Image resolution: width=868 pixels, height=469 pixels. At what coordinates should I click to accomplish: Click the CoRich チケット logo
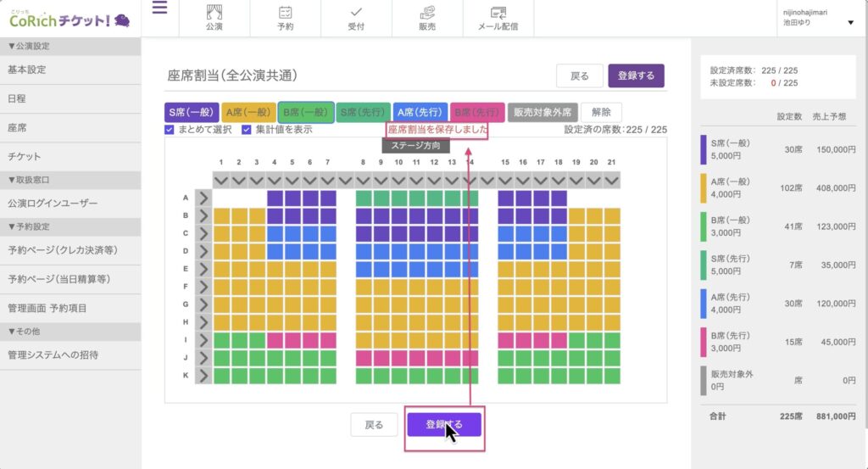click(x=69, y=19)
